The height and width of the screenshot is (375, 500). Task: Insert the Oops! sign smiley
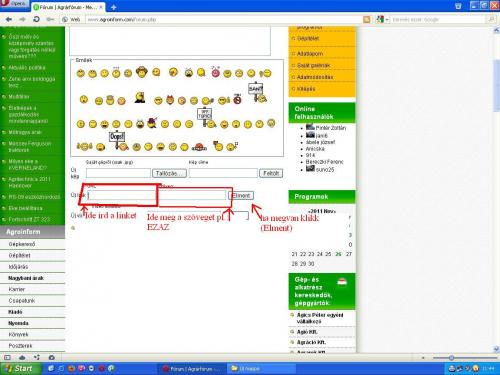point(117,140)
